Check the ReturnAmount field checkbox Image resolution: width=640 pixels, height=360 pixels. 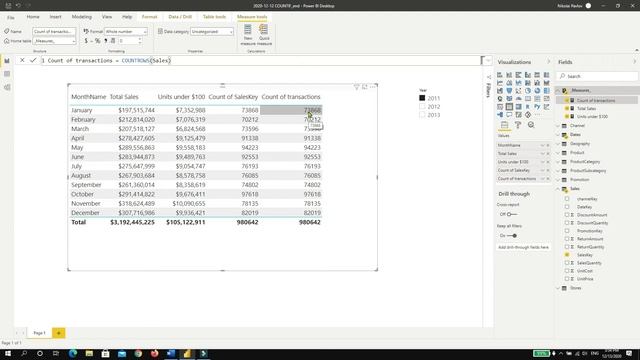click(567, 239)
